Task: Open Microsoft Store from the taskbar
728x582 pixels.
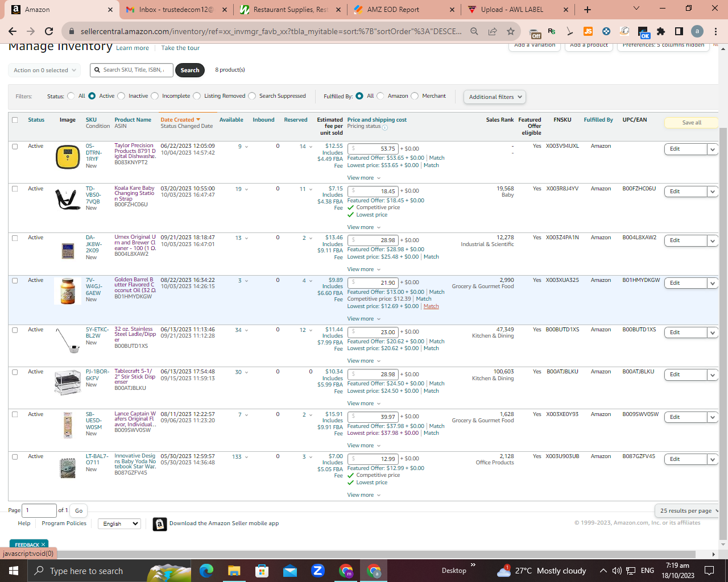Action: 262,571
